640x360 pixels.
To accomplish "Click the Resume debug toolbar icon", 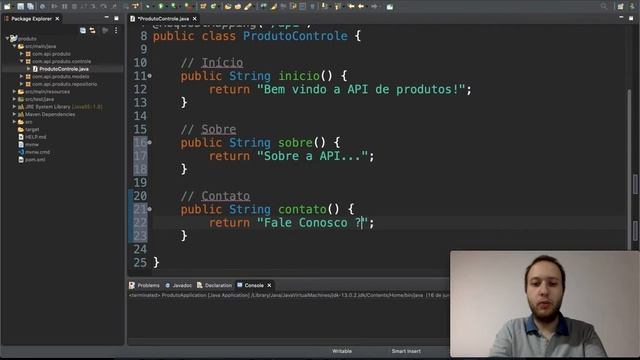I will pos(54,7).
